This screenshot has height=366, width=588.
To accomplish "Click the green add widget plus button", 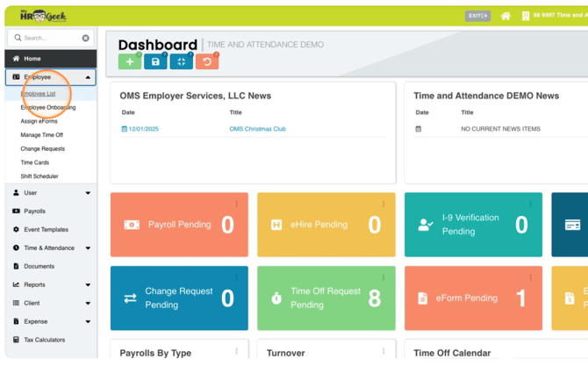I will coord(130,61).
